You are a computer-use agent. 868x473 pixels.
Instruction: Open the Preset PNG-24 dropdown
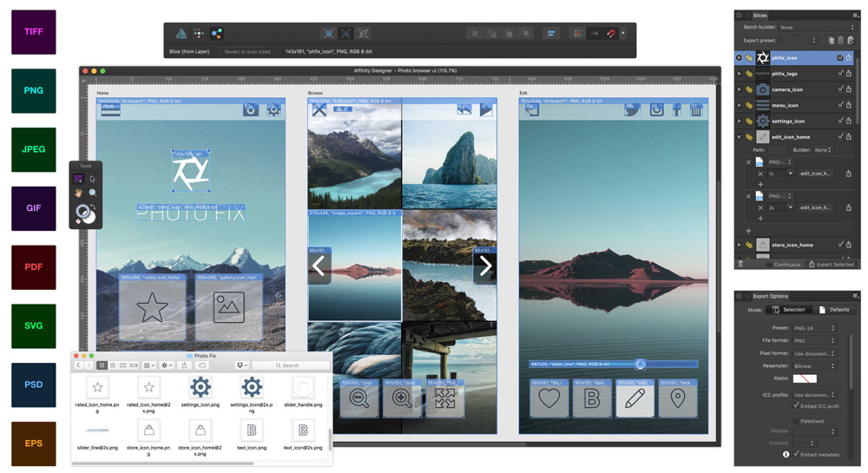point(813,328)
